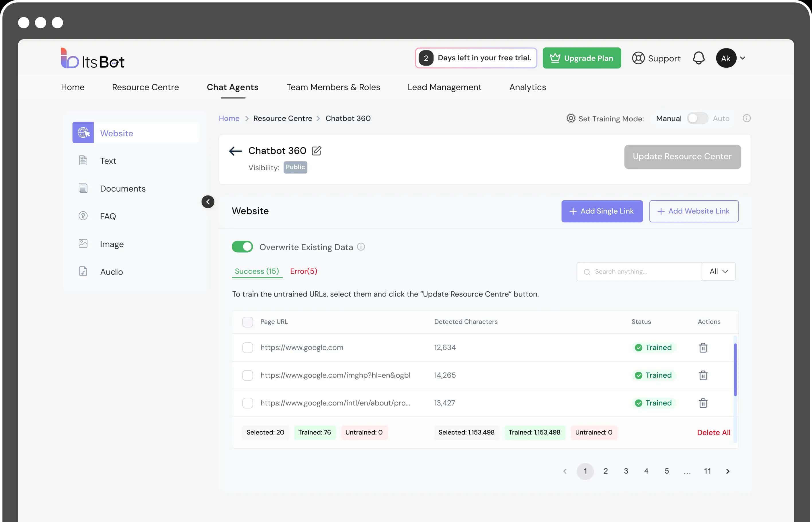Switch to the Error(5) tab

304,271
